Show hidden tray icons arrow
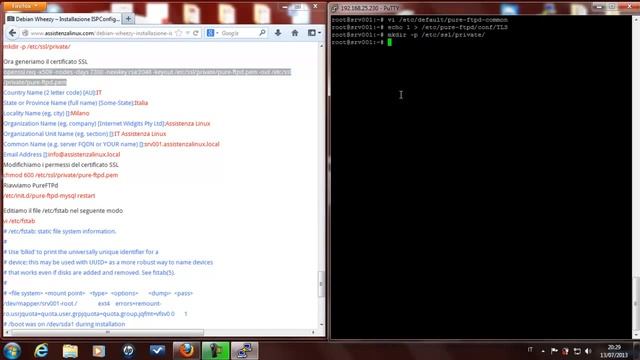Screen dimensions: 640x360 point(543,351)
